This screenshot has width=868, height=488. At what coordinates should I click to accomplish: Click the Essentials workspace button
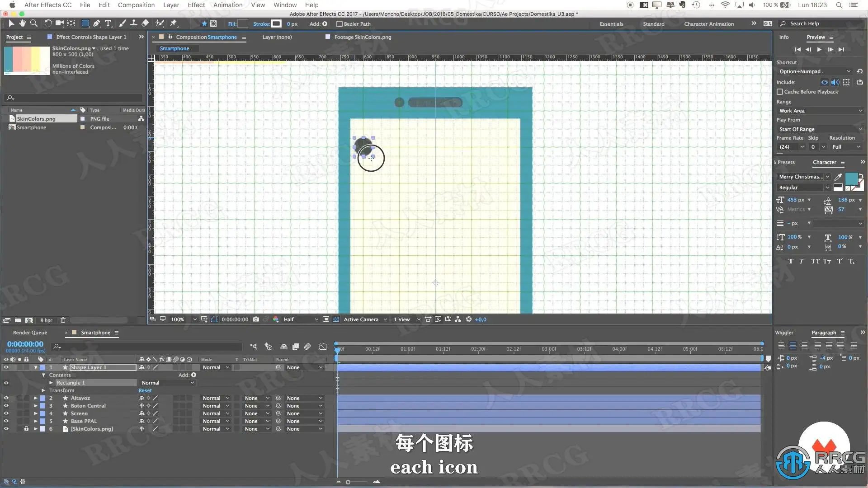611,24
